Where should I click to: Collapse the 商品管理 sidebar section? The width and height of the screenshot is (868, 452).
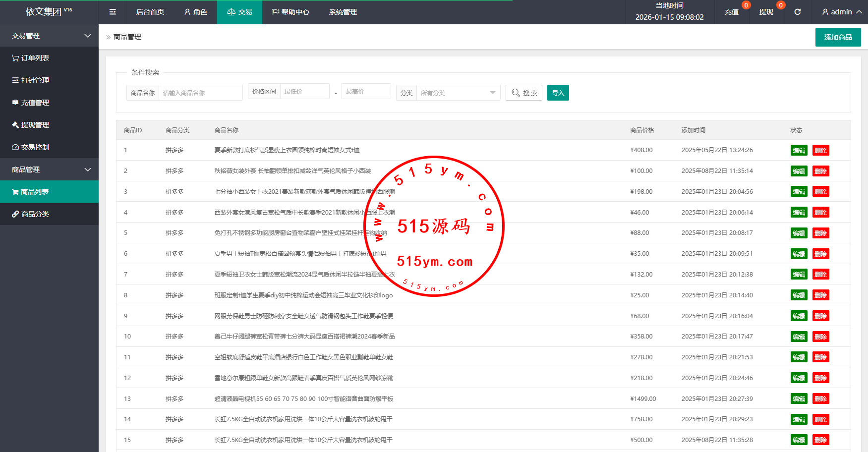[x=50, y=169]
